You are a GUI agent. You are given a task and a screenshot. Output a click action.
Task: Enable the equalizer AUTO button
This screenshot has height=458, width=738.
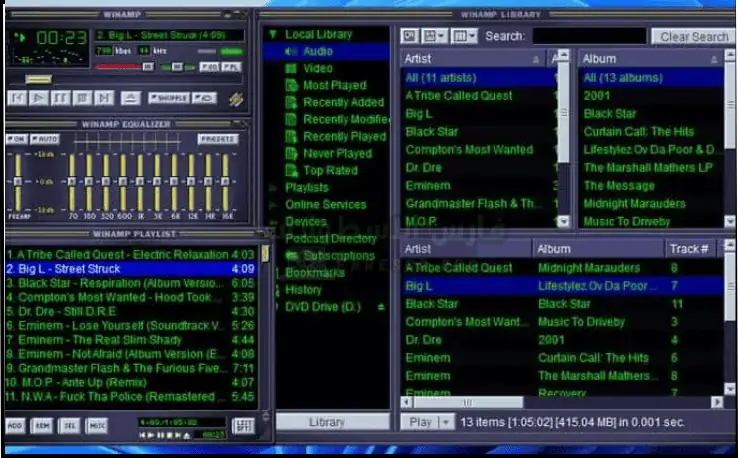(46, 139)
